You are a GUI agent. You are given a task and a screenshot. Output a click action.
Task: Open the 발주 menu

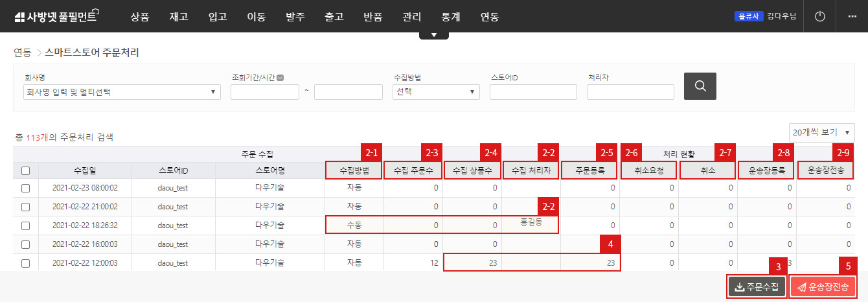pos(295,17)
